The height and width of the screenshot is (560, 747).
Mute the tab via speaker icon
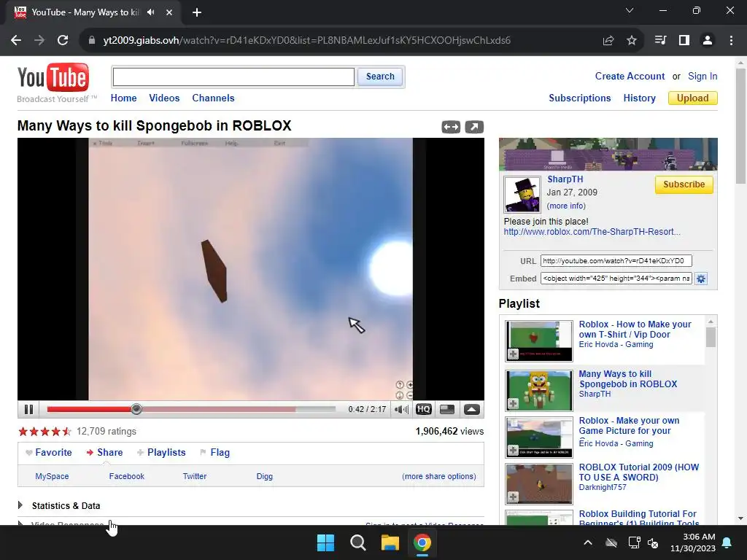pyautogui.click(x=151, y=12)
